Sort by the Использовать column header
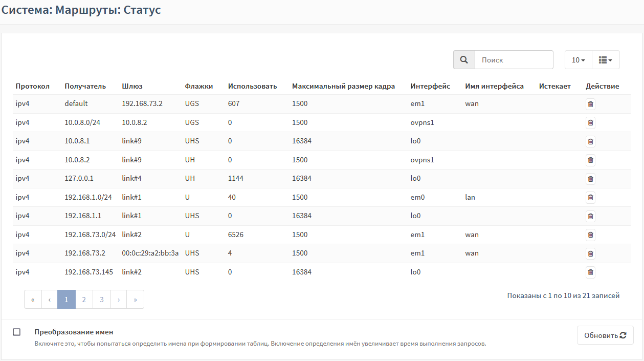 [253, 86]
